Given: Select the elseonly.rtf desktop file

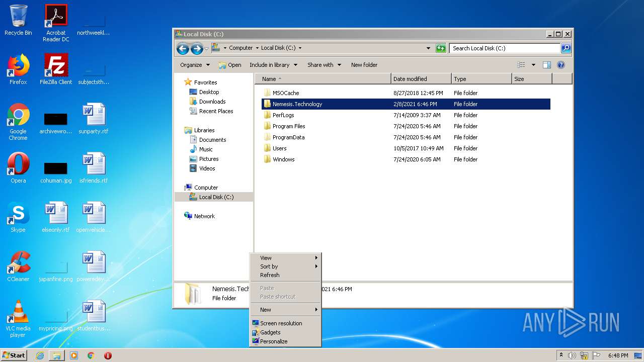Looking at the screenshot, I should [56, 217].
